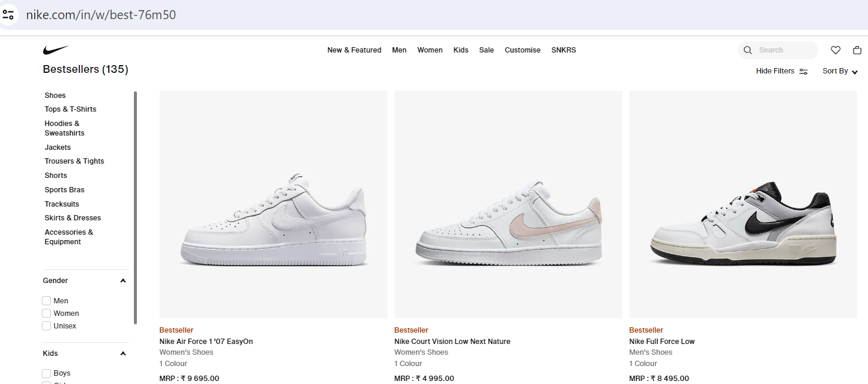Collapse the Kids filter section
Viewport: 868px width, 384px height.
click(x=123, y=354)
